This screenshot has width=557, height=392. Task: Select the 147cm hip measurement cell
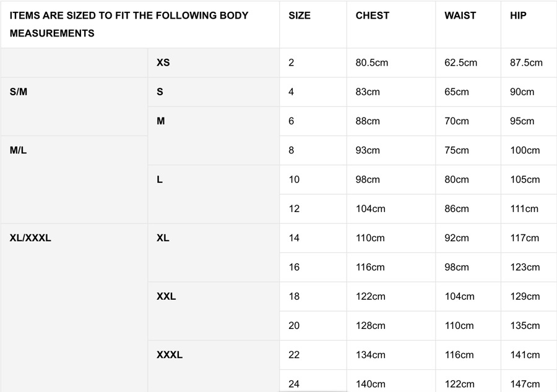point(525,384)
